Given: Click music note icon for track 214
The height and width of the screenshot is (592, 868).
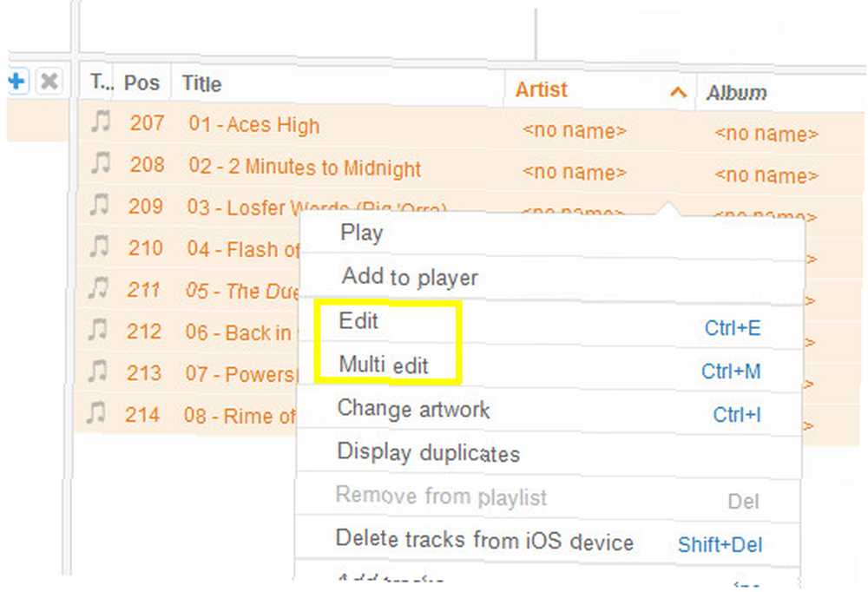Looking at the screenshot, I should (96, 413).
